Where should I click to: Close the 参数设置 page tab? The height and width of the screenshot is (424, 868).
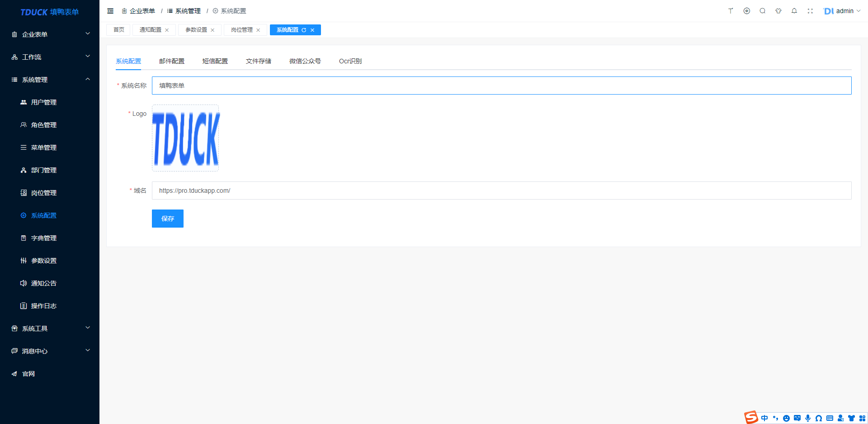coord(212,30)
